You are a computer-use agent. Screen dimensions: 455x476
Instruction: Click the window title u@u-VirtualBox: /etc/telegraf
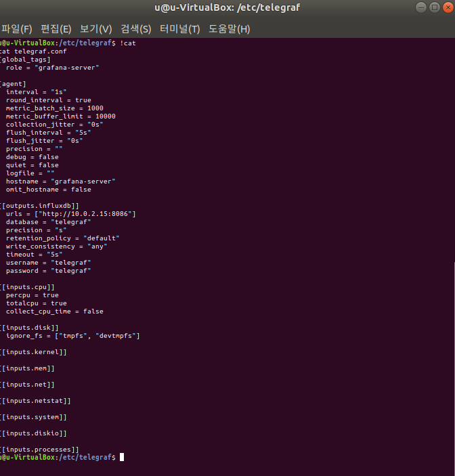[227, 7]
